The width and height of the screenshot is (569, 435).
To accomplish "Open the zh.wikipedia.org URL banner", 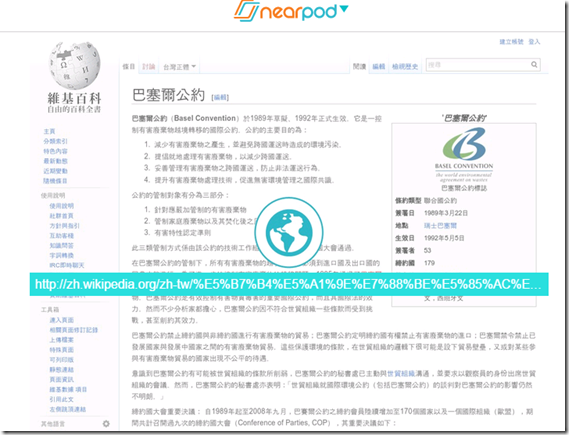I will pyautogui.click(x=289, y=284).
